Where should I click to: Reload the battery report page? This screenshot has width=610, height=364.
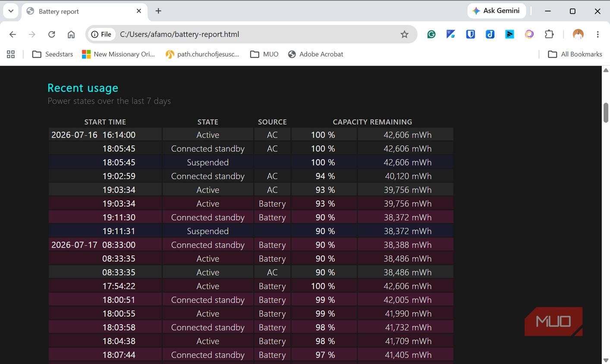coord(52,35)
